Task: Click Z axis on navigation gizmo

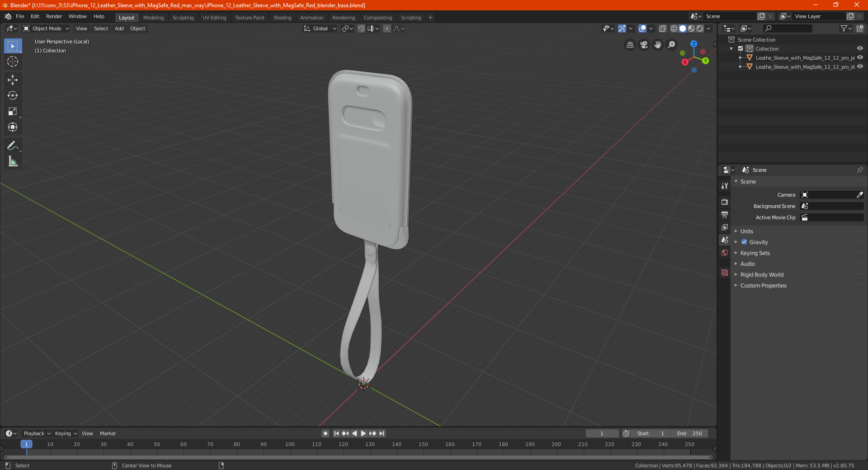Action: click(x=693, y=44)
